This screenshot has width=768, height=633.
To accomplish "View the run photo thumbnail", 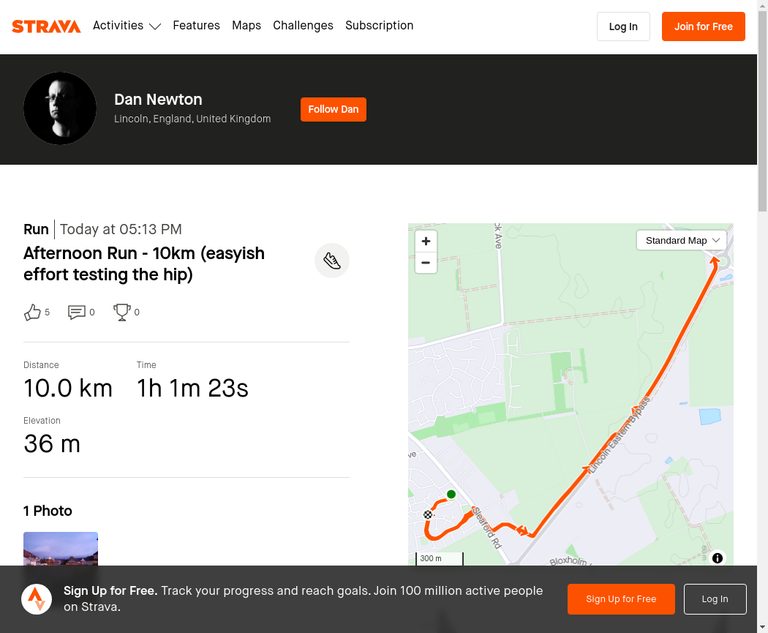I will coord(61,549).
